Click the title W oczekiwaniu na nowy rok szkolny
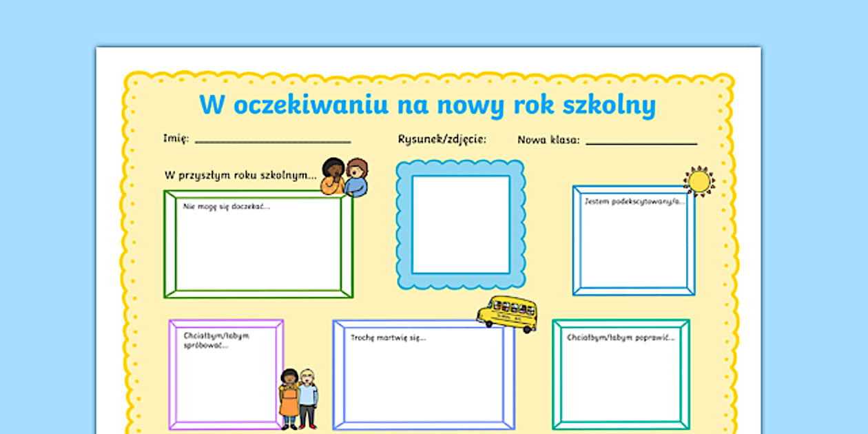This screenshot has height=434, width=868. 427,105
